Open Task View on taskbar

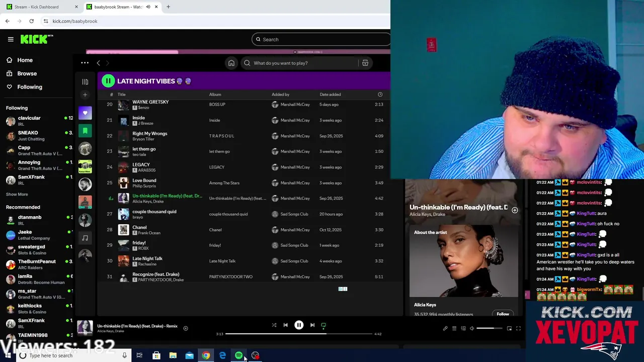(x=139, y=355)
